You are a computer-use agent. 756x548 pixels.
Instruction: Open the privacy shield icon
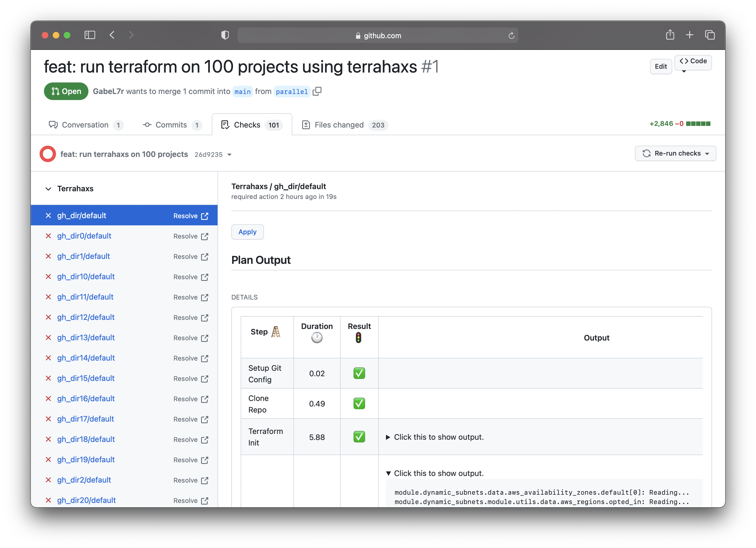pyautogui.click(x=225, y=35)
